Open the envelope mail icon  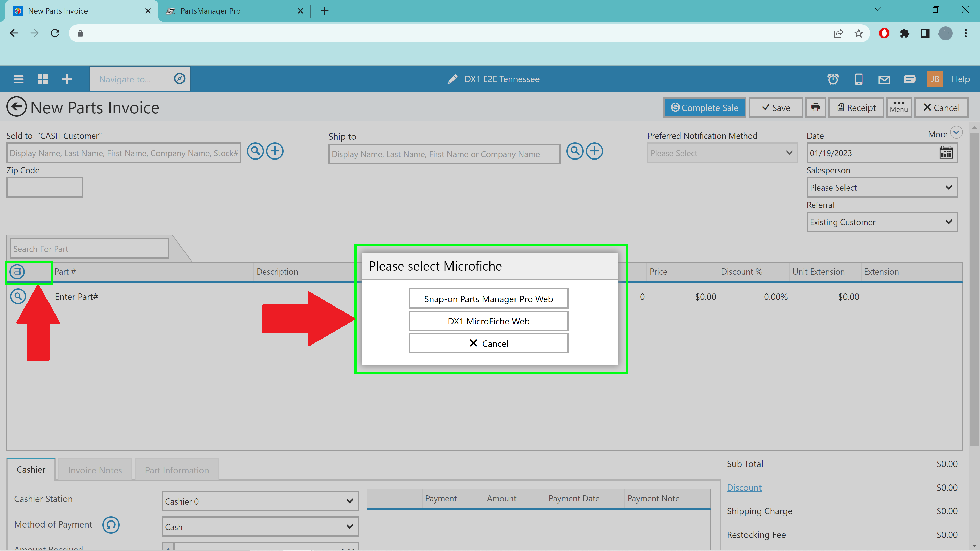[884, 79]
